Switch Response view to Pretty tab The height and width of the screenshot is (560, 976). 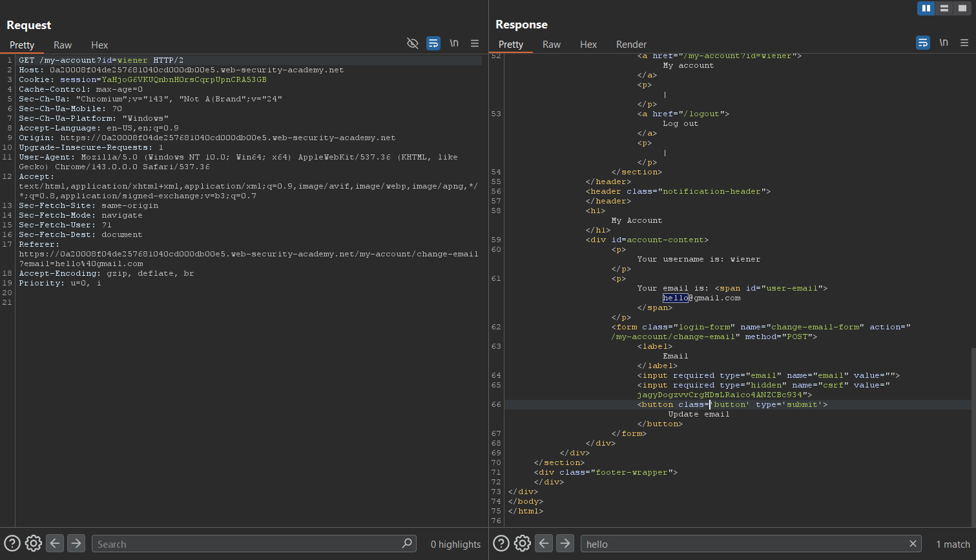pos(511,45)
